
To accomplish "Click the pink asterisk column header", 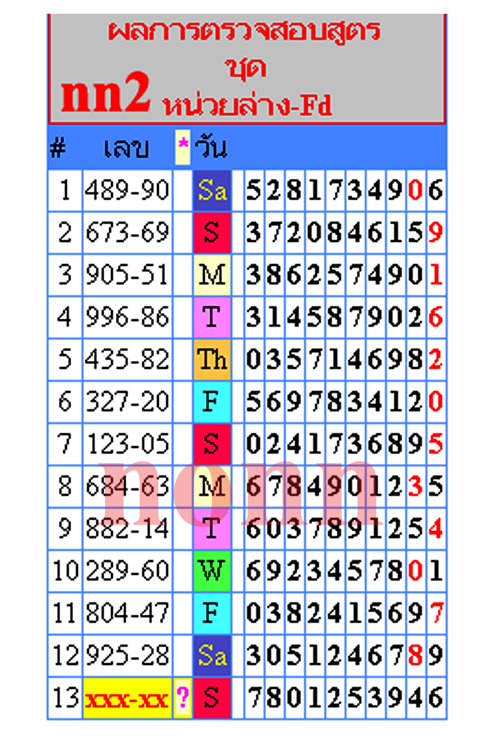I will click(x=183, y=147).
